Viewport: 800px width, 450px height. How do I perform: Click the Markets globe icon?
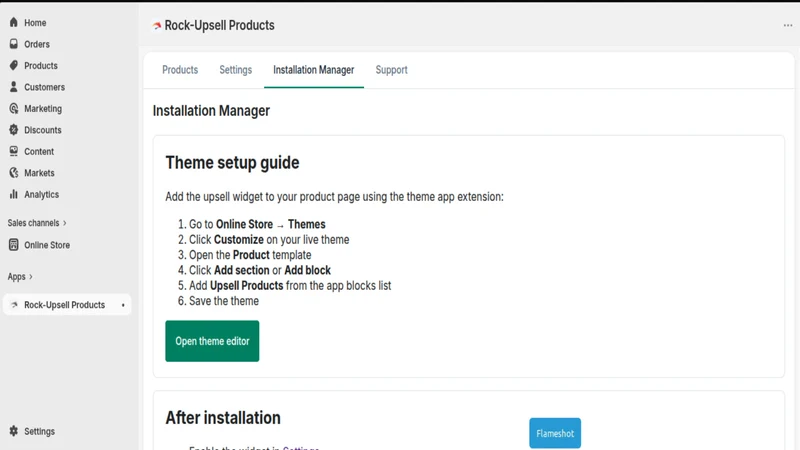[14, 172]
